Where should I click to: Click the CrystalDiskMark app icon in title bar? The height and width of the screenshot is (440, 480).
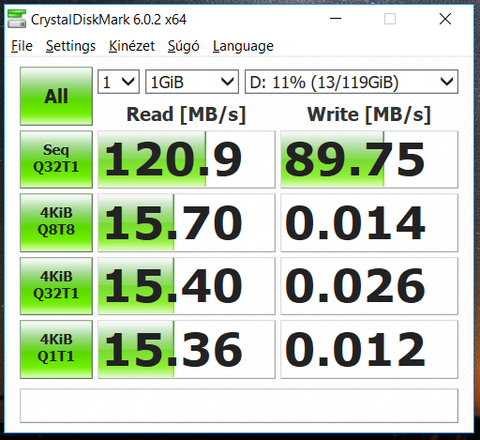point(17,19)
